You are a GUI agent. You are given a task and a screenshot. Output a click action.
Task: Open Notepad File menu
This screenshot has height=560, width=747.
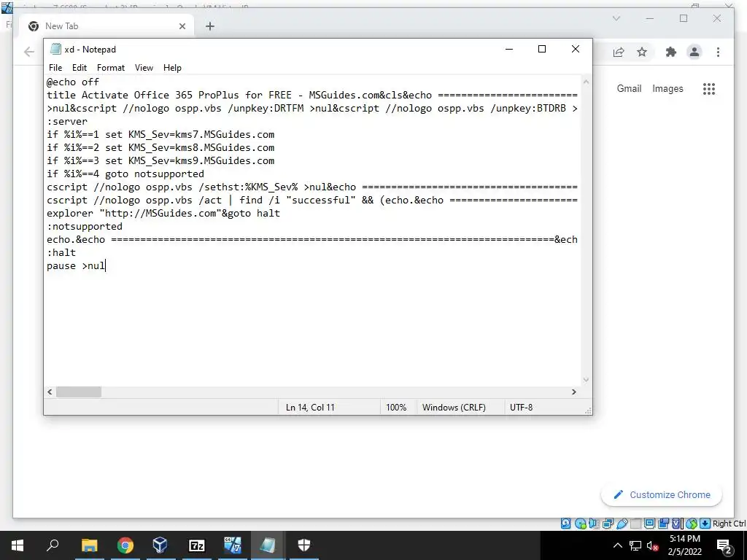click(55, 68)
